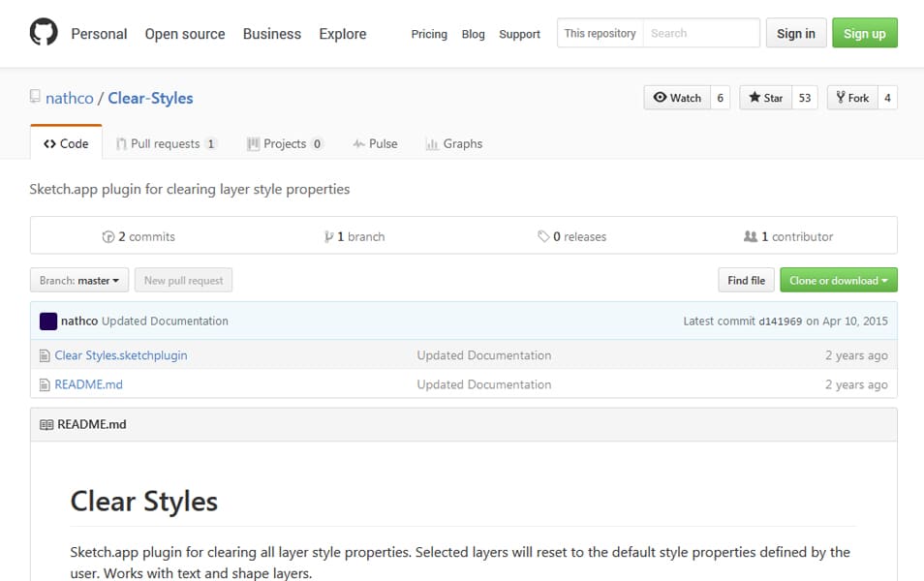
Task: Click nathco's purple avatar thumbnail
Action: (48, 321)
